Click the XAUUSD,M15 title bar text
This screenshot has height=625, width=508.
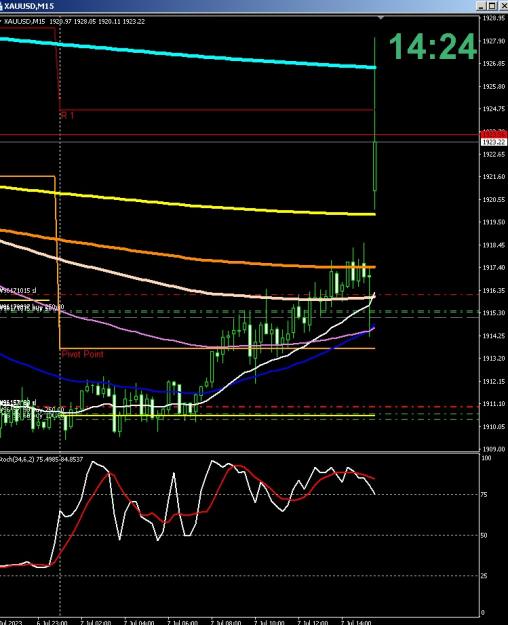coord(29,6)
